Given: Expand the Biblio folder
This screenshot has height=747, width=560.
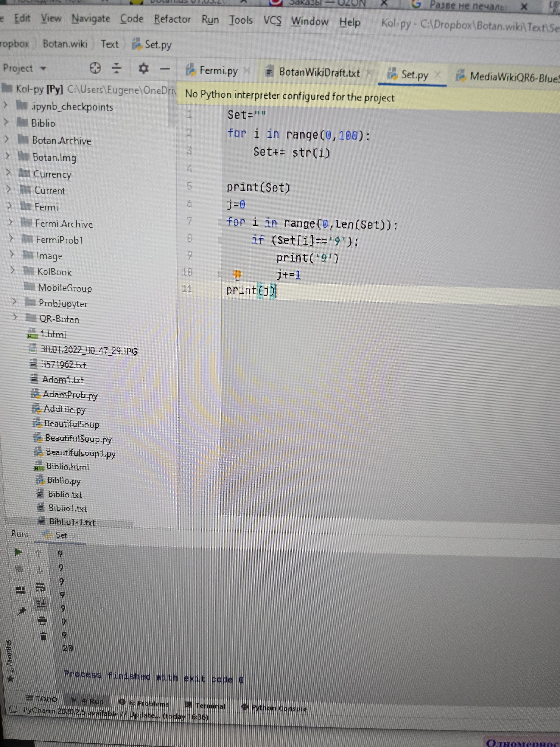Looking at the screenshot, I should point(6,122).
